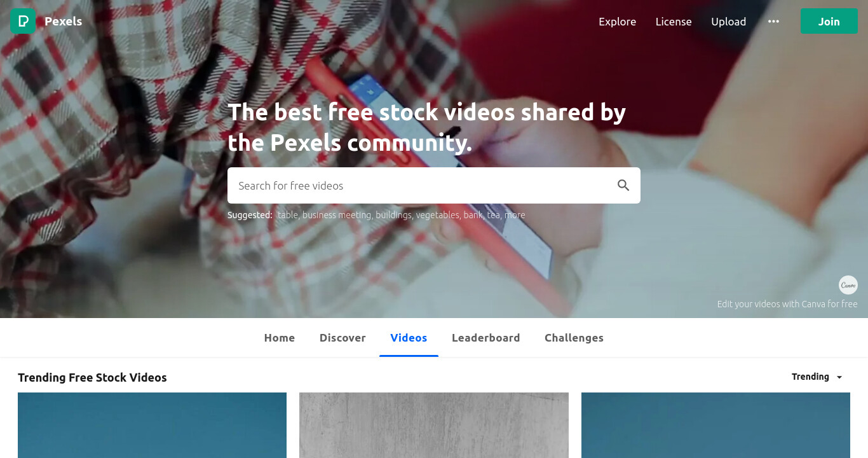Switch to the Home tab
The height and width of the screenshot is (458, 868).
280,338
